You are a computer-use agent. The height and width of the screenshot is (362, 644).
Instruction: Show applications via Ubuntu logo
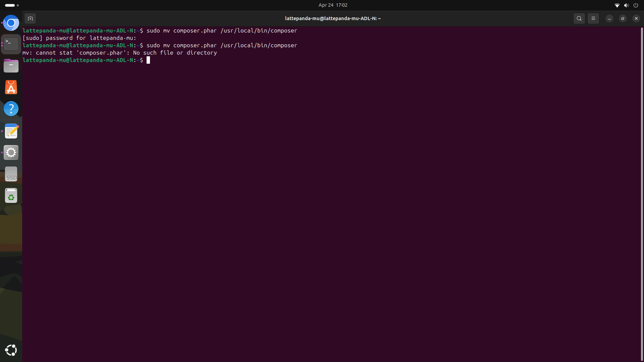point(11,350)
